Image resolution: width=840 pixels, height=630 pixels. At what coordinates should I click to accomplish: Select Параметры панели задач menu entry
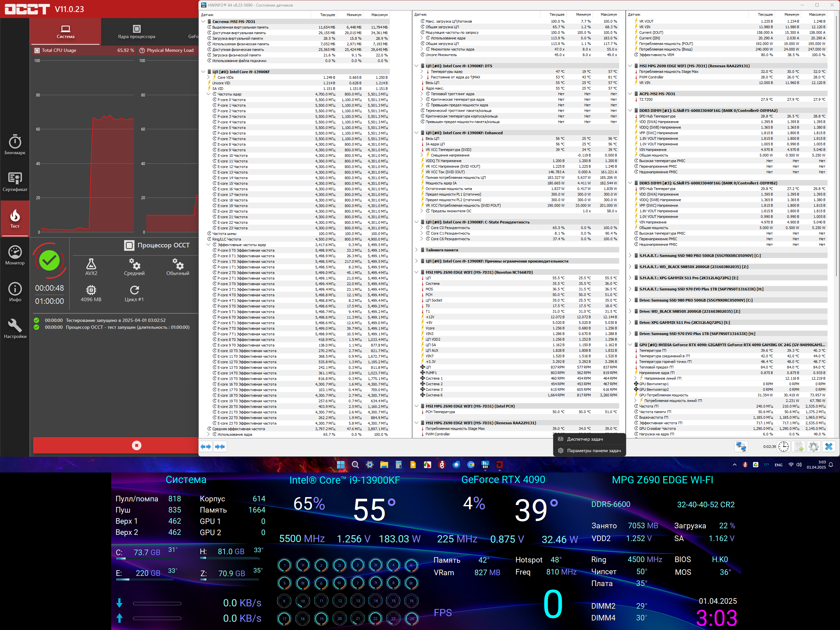coord(594,451)
